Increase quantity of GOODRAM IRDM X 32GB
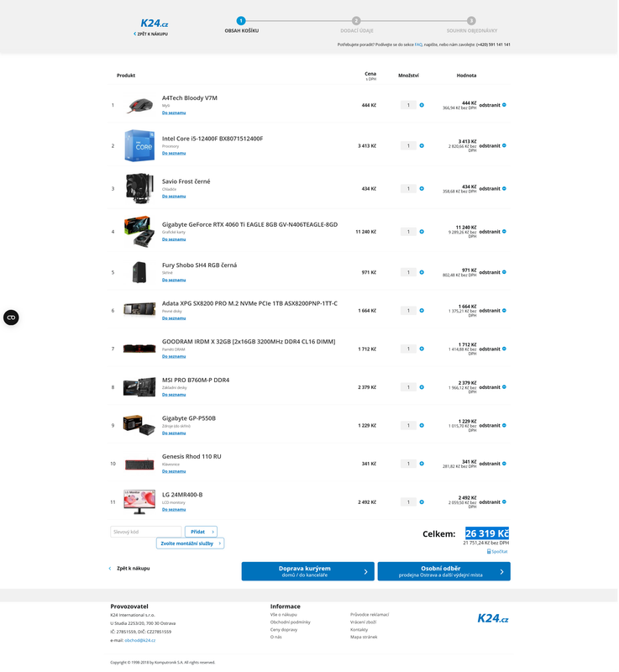Screen dimensions: 619x672 pos(422,349)
